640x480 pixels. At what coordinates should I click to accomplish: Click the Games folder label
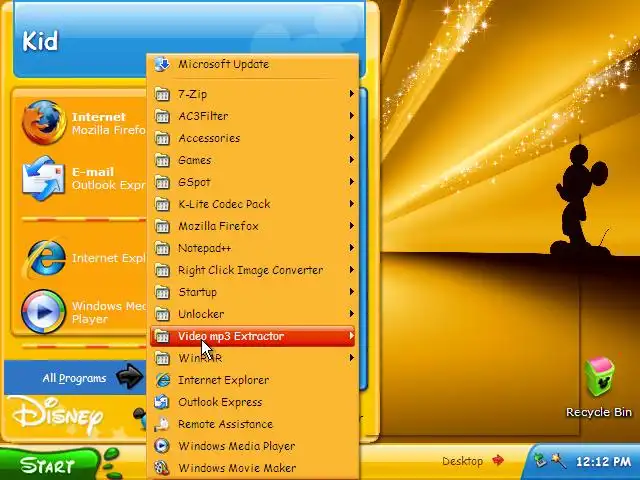[x=195, y=160]
